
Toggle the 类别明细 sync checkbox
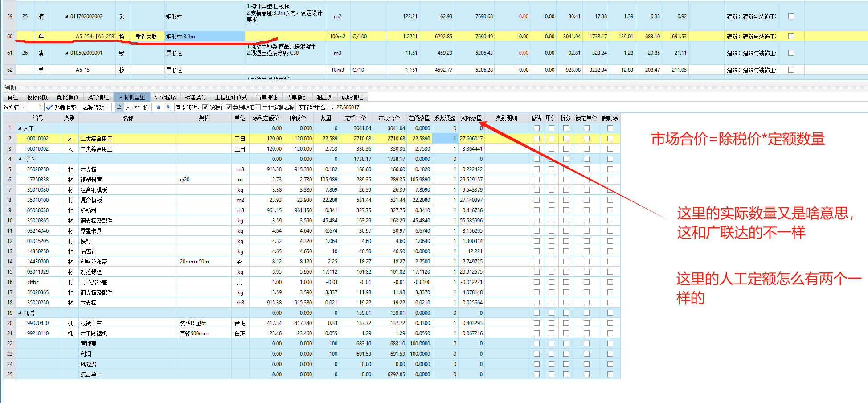pyautogui.click(x=229, y=107)
